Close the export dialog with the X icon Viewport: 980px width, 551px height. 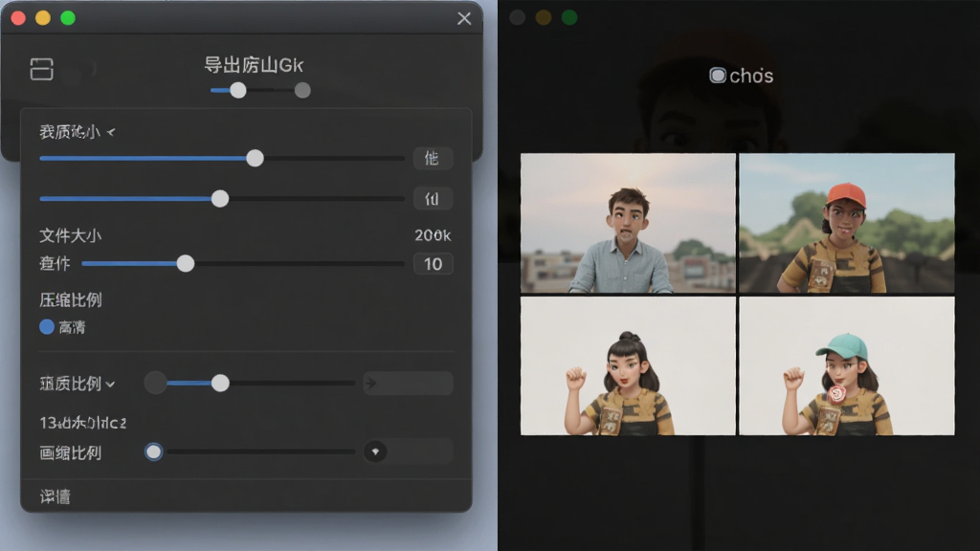(464, 19)
